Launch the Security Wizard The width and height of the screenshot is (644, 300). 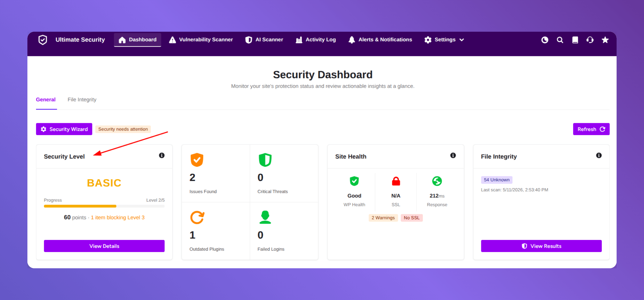(x=64, y=129)
